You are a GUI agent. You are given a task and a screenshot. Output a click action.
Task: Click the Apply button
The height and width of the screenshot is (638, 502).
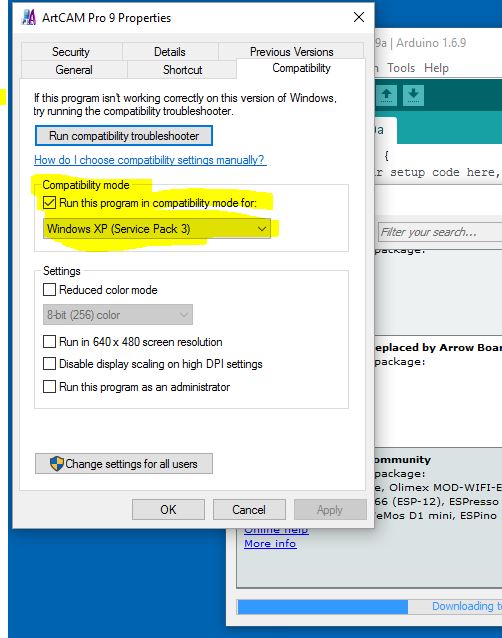(330, 509)
